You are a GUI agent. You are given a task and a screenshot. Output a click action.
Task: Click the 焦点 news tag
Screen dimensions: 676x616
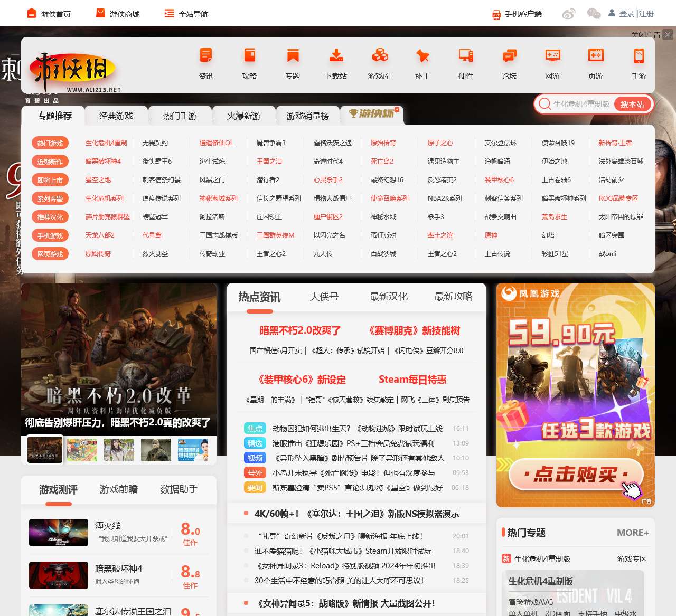[x=255, y=429]
